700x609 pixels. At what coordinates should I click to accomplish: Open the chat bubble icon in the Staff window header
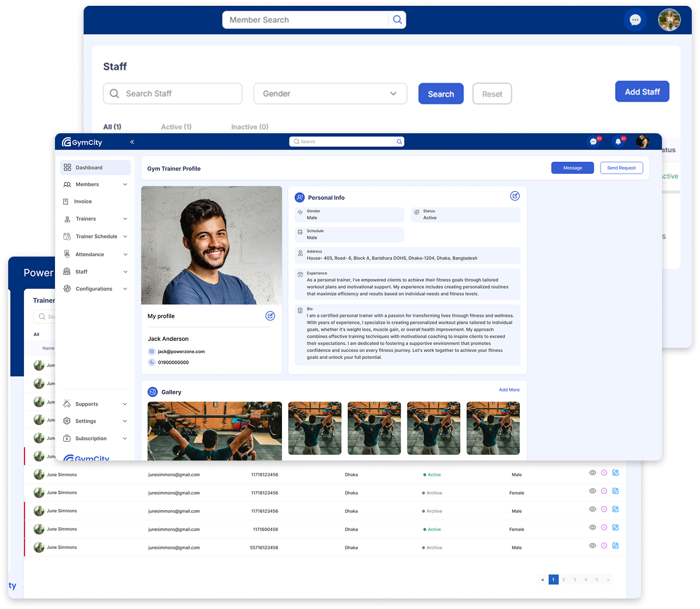click(635, 20)
